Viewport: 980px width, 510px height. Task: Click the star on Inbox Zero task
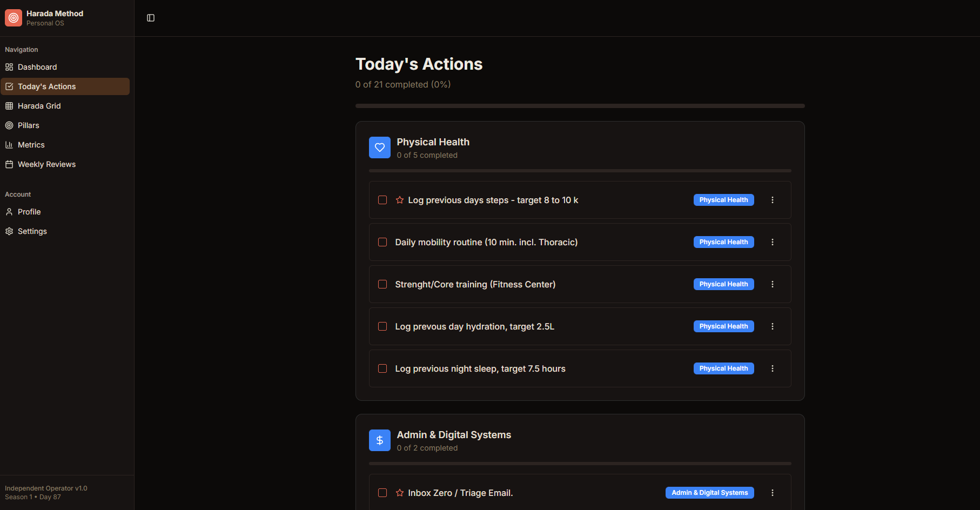[400, 493]
